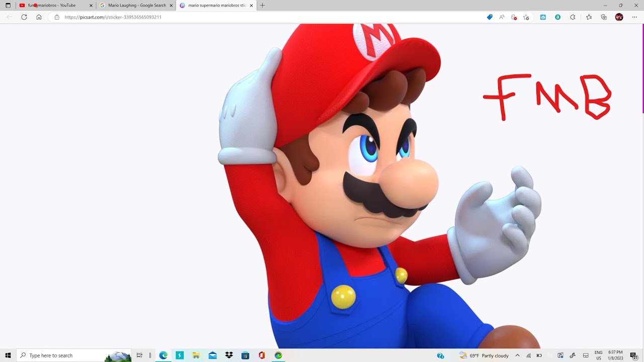Open the second Edge window icon in taskbar
Viewport: 644px width, 362px height.
(278, 355)
